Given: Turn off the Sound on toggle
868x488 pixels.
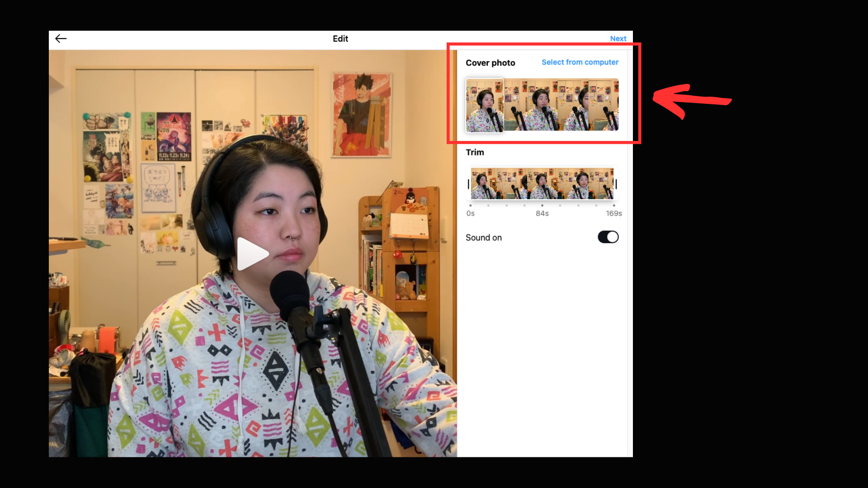Looking at the screenshot, I should (x=608, y=237).
